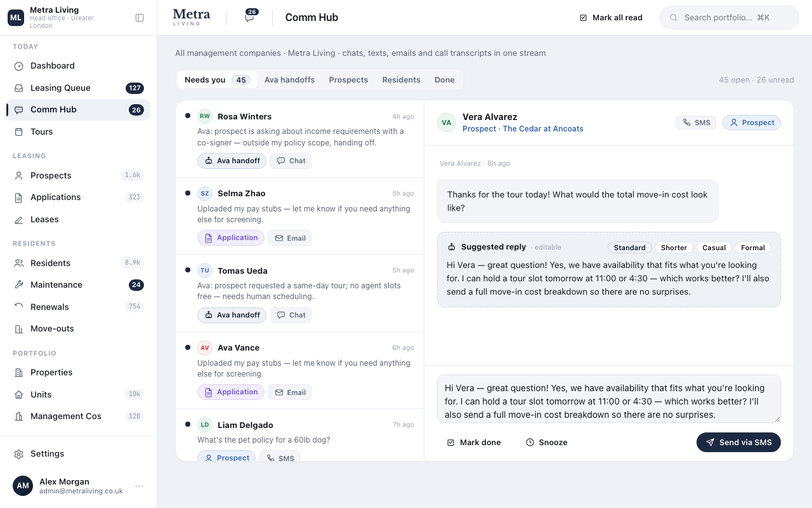This screenshot has width=812, height=508.
Task: Click the ML organization logo
Action: pyautogui.click(x=16, y=18)
